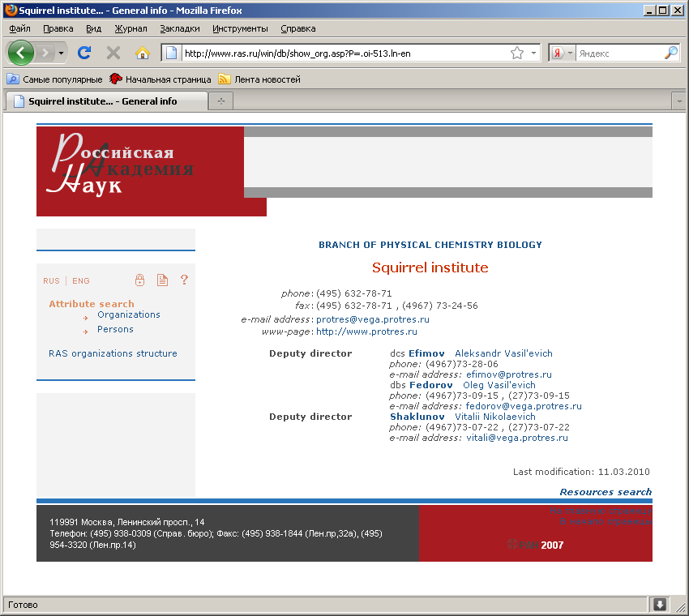Open the Закладки menu
The width and height of the screenshot is (689, 616).
pyautogui.click(x=179, y=28)
